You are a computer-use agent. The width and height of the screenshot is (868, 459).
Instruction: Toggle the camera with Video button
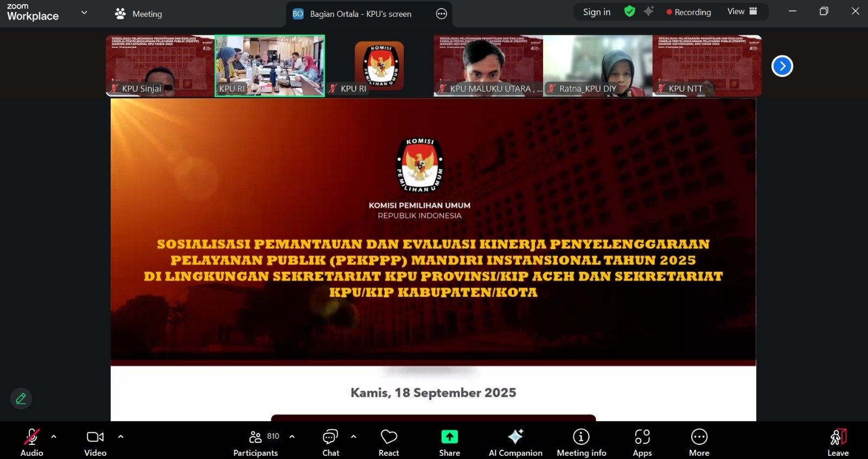(x=95, y=443)
